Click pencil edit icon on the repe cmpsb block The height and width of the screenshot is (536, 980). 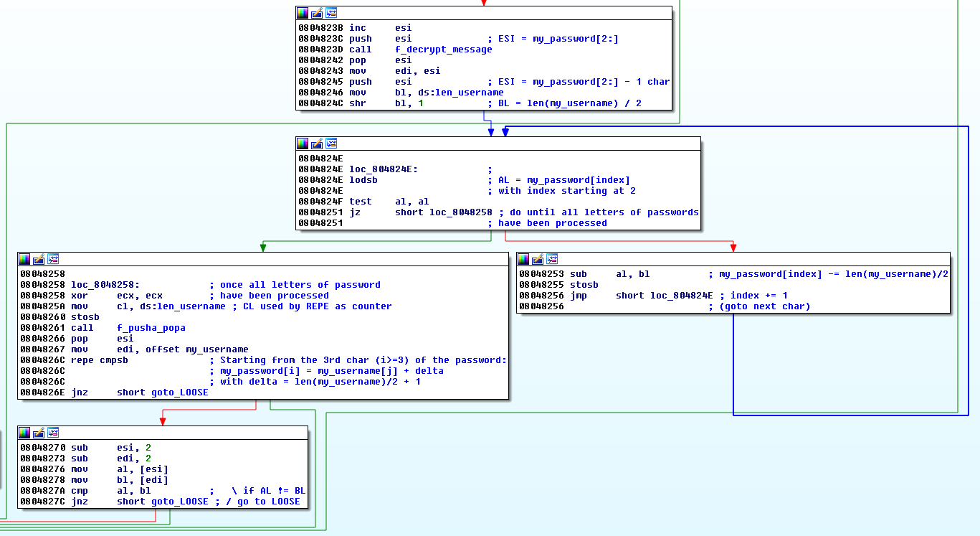click(39, 259)
